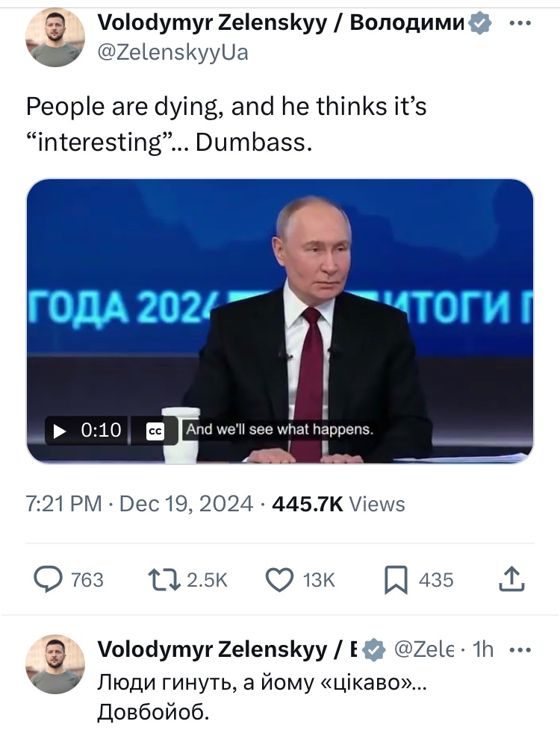Viewport: 560px width, 733px height.
Task: Open the main post profile avatar
Action: pos(55,37)
